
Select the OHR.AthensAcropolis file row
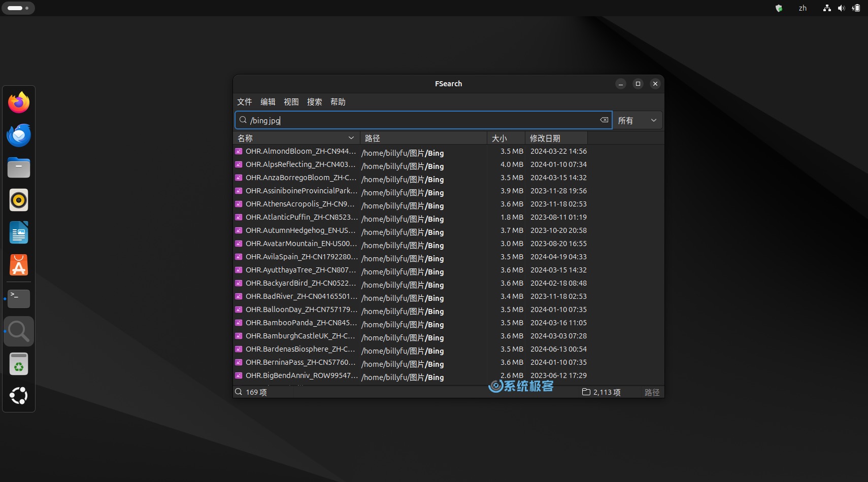(x=448, y=204)
